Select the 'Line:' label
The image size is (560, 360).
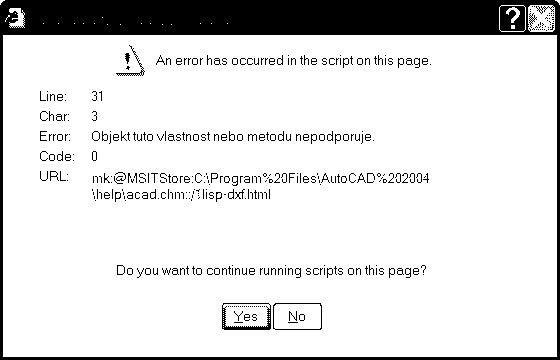tap(53, 96)
